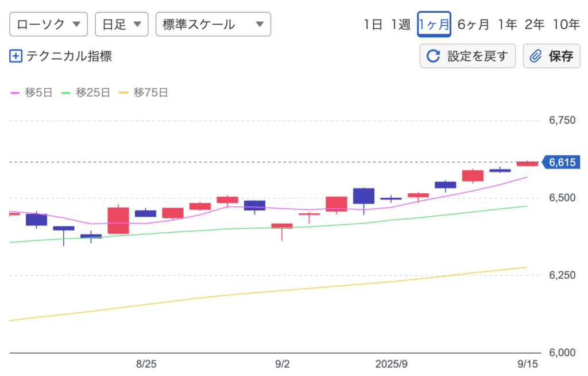The width and height of the screenshot is (588, 376).
Task: Click the plus icon beside テクニカル指標
Action: [16, 56]
